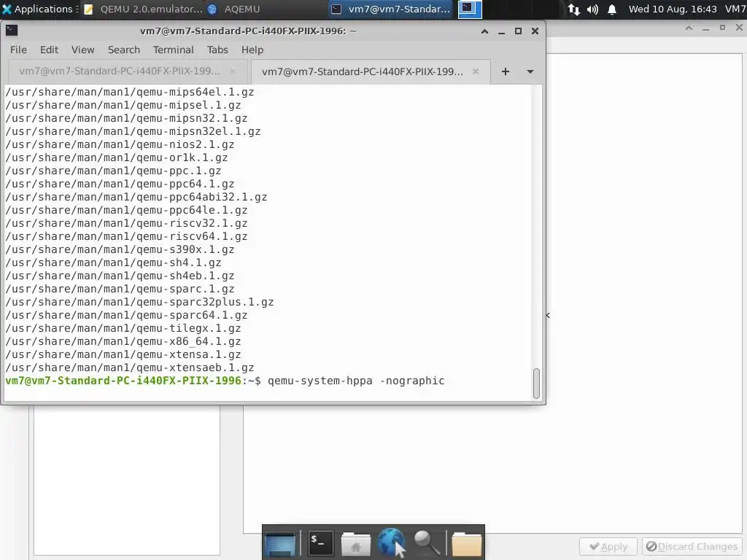Screen dimensions: 747x560
Task: Open the notifications bell icon
Action: pos(612,9)
